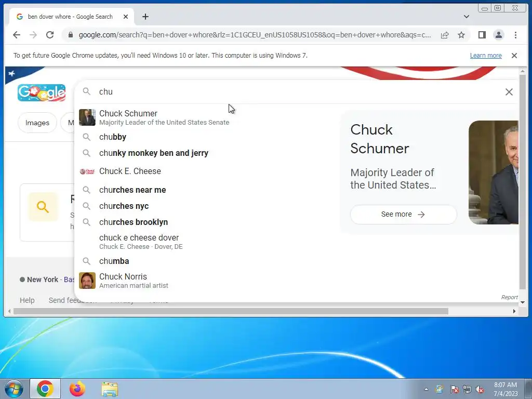Click See more on Chuck Schumer card
The image size is (532, 399).
pos(403,215)
